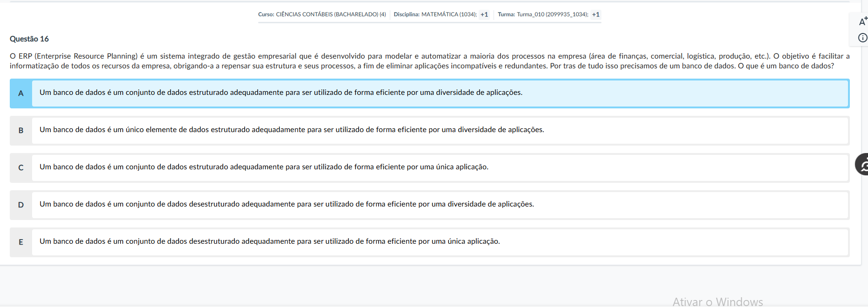Click the Curso Ciências Contábeis label

322,14
